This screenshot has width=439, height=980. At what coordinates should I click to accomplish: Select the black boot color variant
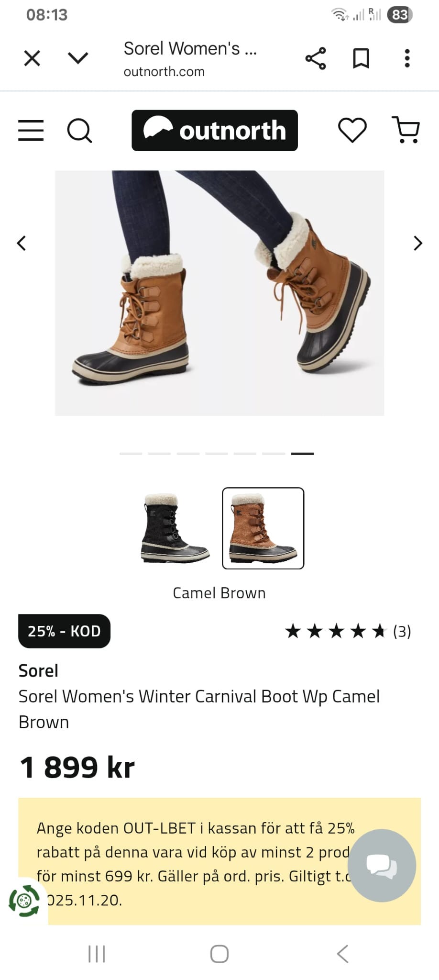pos(176,528)
